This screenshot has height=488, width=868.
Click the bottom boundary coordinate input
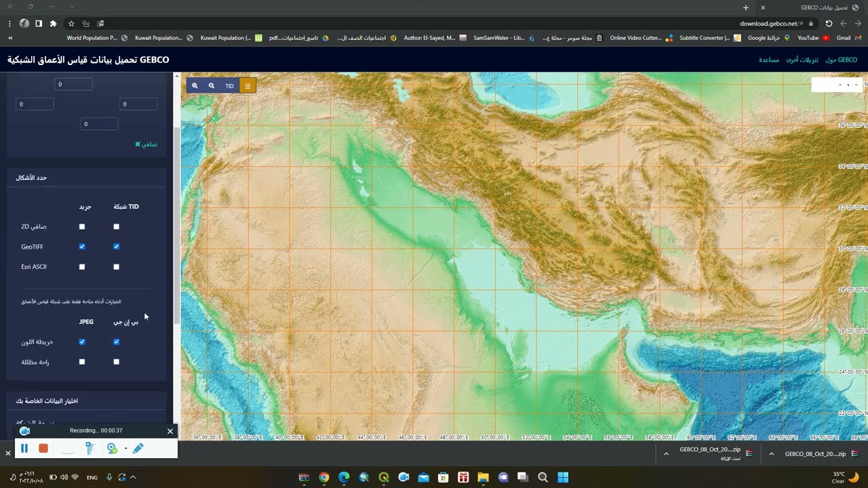click(x=99, y=124)
